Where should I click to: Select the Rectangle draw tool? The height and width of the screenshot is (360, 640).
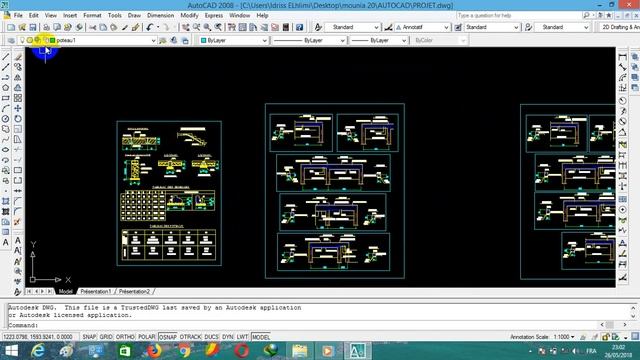(6, 98)
